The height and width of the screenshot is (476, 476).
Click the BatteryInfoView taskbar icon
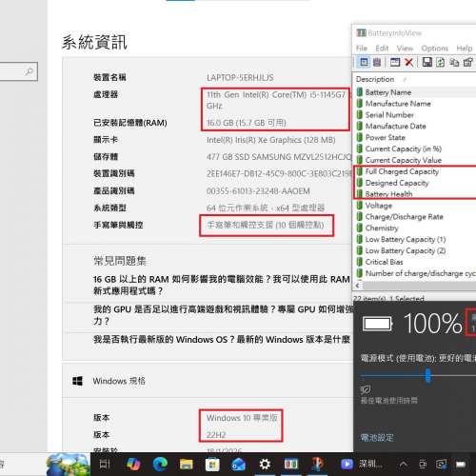[291, 465]
